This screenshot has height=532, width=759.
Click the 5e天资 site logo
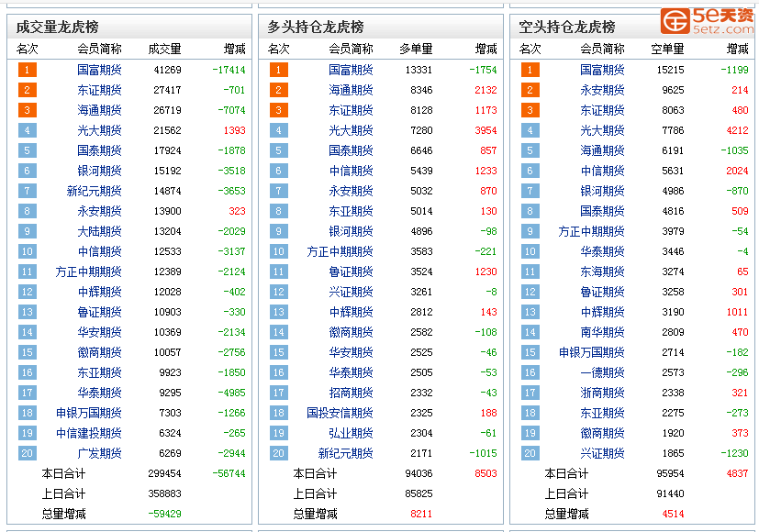(x=708, y=21)
